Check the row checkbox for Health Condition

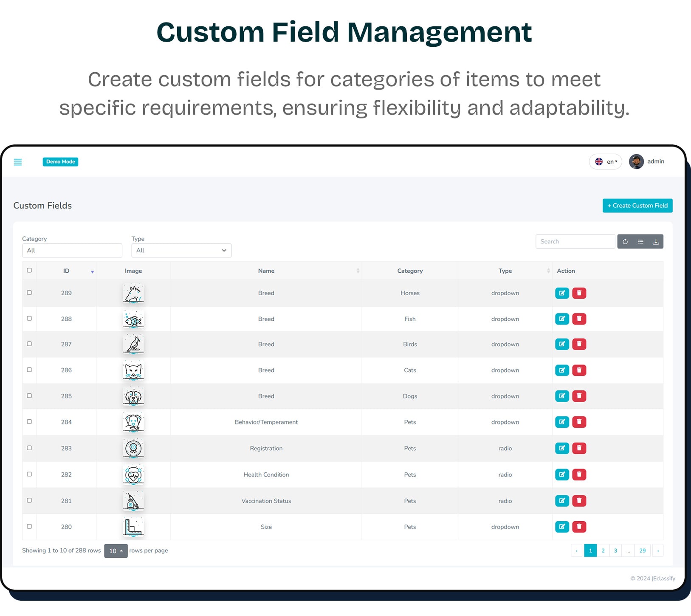tap(29, 474)
